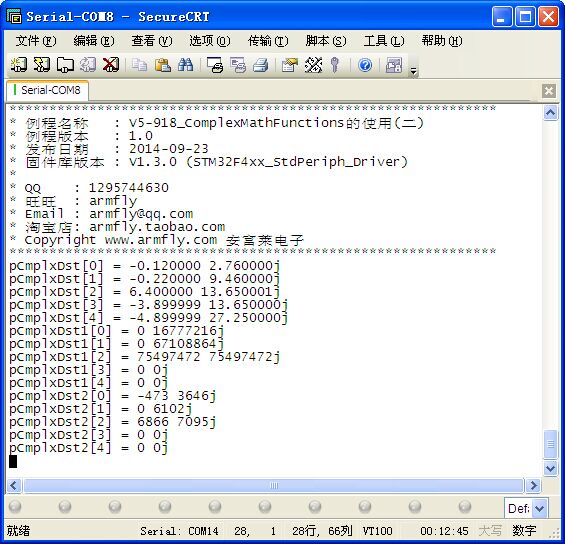The height and width of the screenshot is (544, 565).
Task: Open the 编辑(E) menu
Action: pyautogui.click(x=94, y=41)
